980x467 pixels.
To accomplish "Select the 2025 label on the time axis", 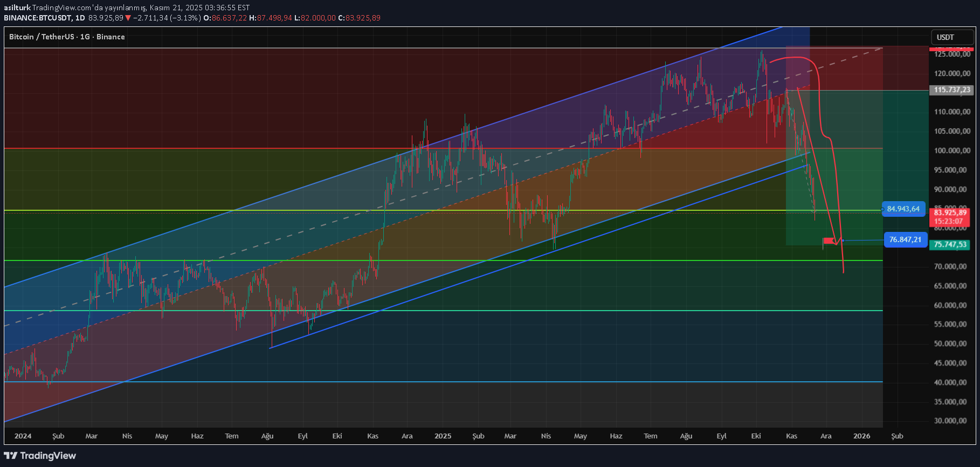I will pos(443,436).
